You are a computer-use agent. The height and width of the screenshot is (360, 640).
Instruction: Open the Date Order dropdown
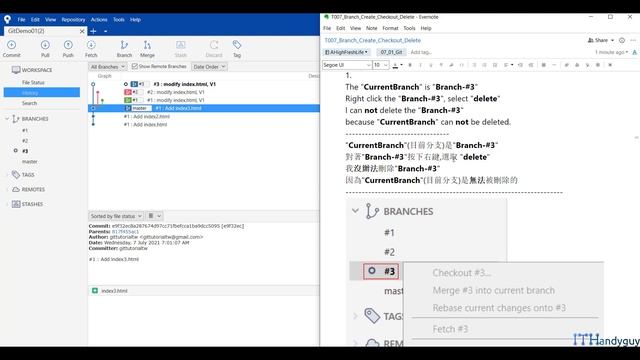[x=209, y=67]
